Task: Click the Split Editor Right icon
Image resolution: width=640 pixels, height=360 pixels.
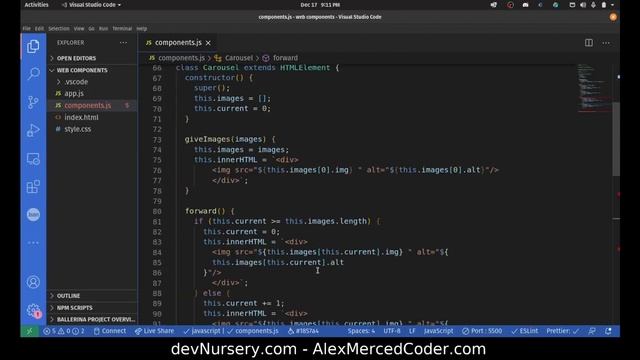Action: pos(589,43)
